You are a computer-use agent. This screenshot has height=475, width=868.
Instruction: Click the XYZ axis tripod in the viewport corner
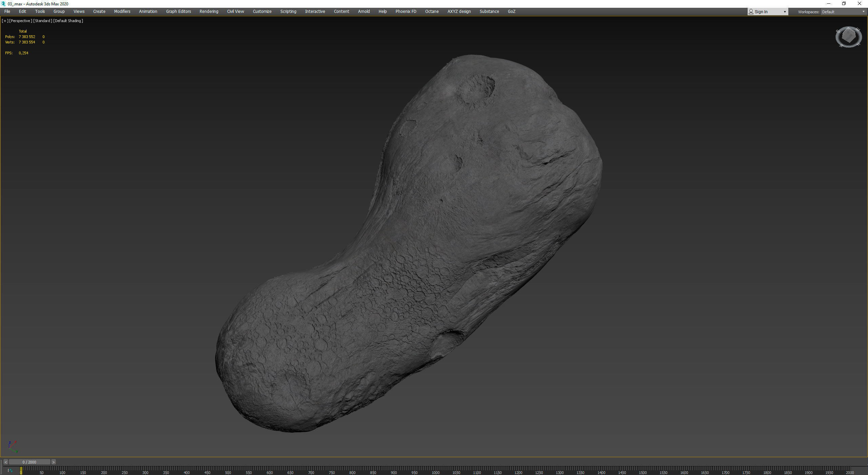[13, 447]
